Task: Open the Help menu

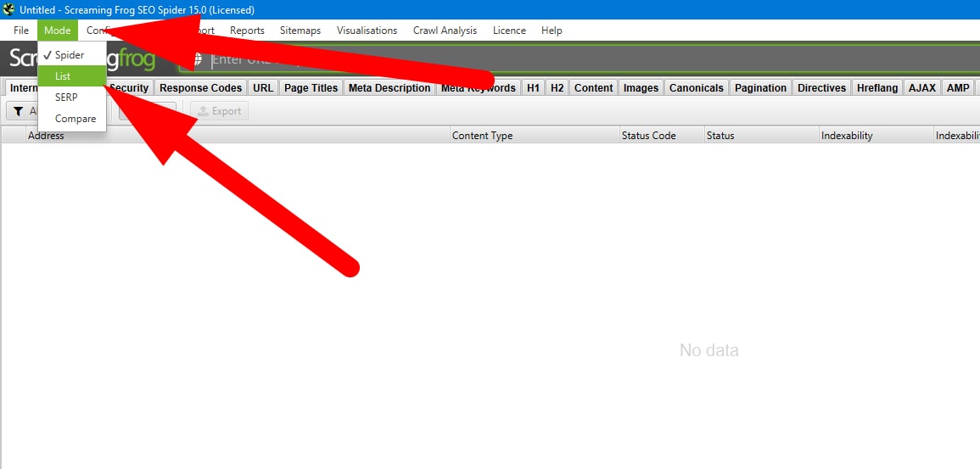Action: click(x=552, y=30)
